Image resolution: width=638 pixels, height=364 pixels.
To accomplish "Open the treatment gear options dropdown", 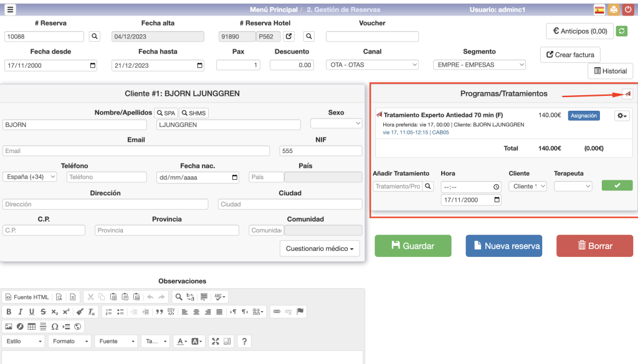I will click(622, 116).
